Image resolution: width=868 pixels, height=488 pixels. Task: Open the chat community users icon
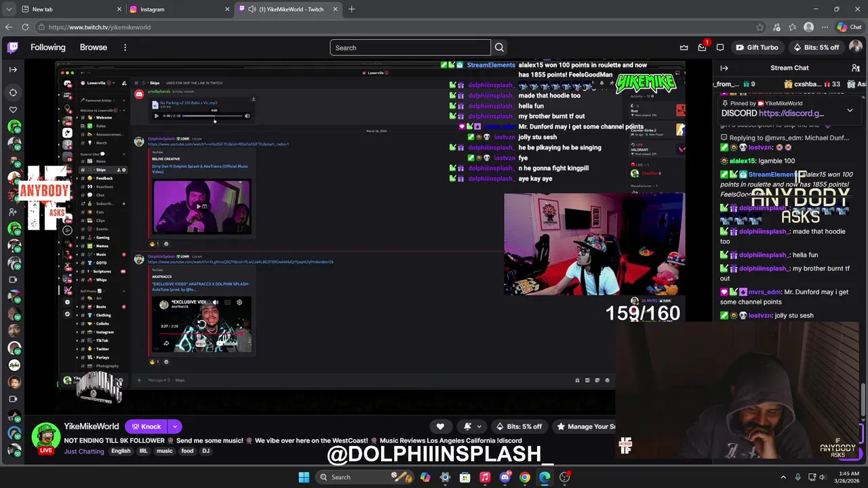pos(856,68)
